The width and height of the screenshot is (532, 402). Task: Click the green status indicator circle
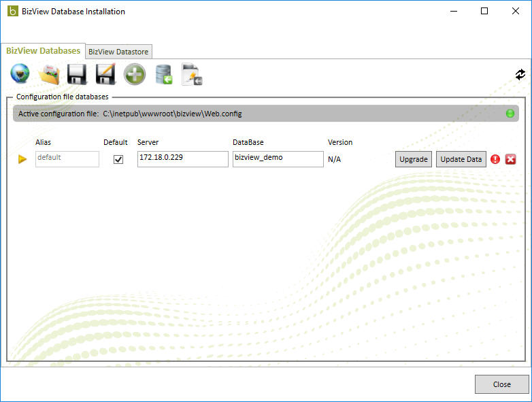pyautogui.click(x=510, y=114)
